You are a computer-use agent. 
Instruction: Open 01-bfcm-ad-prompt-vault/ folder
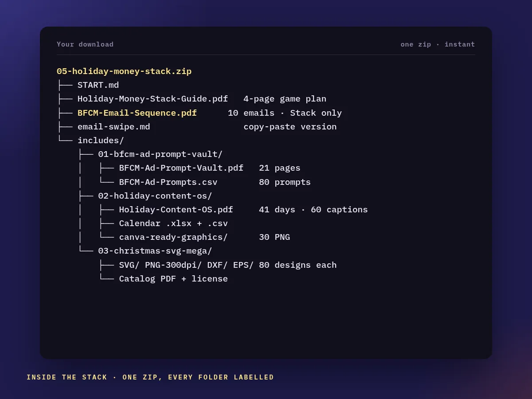(x=160, y=154)
